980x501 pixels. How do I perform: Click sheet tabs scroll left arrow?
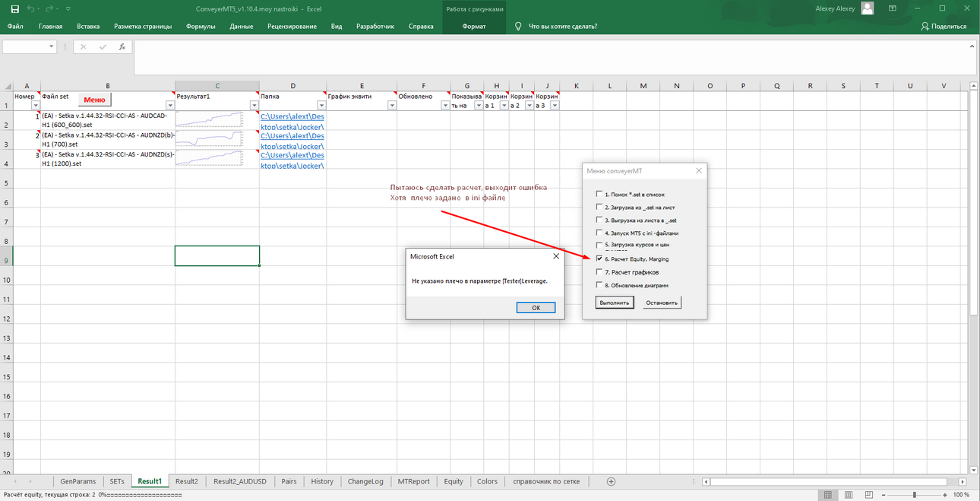(14, 481)
